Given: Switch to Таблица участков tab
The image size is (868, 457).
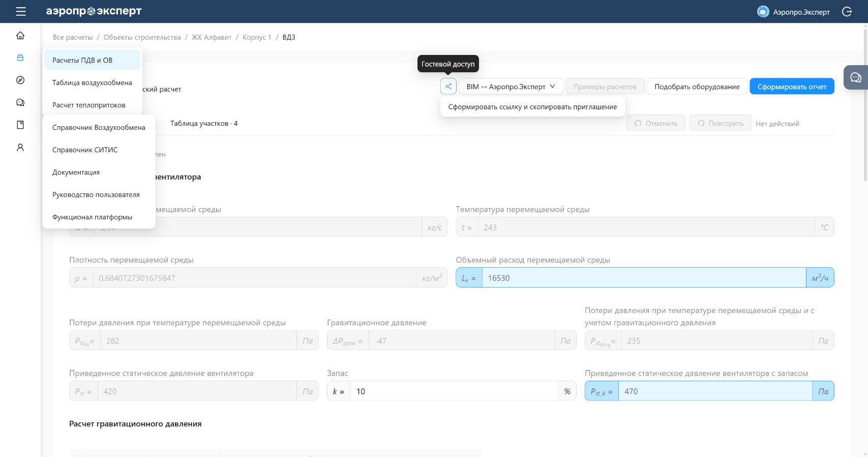Looking at the screenshot, I should coord(204,123).
